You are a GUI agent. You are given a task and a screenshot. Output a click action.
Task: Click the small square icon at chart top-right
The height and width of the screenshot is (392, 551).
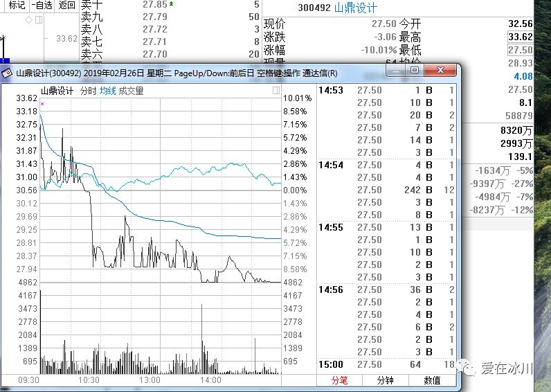pos(276,91)
